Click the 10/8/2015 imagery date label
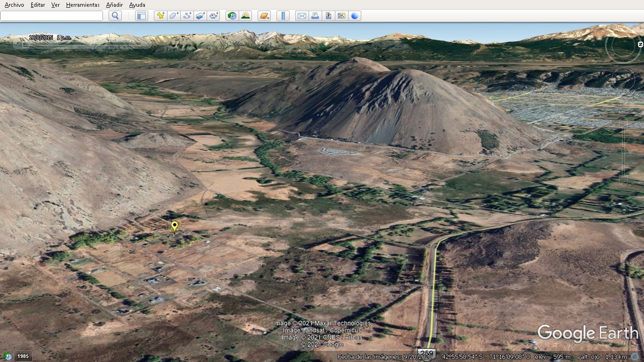This screenshot has width=644, height=362. 41,38
